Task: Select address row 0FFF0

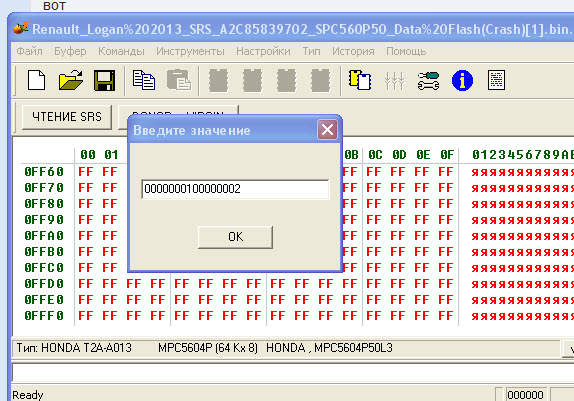Action: [44, 316]
